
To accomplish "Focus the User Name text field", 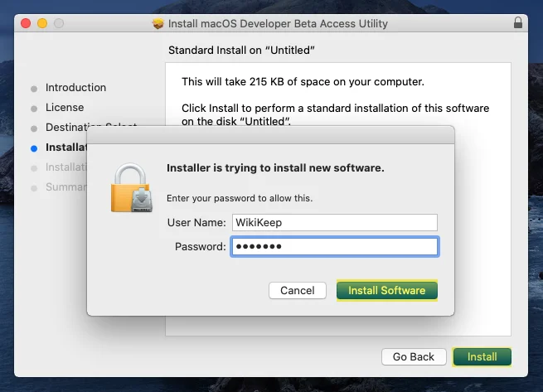I will (335, 222).
